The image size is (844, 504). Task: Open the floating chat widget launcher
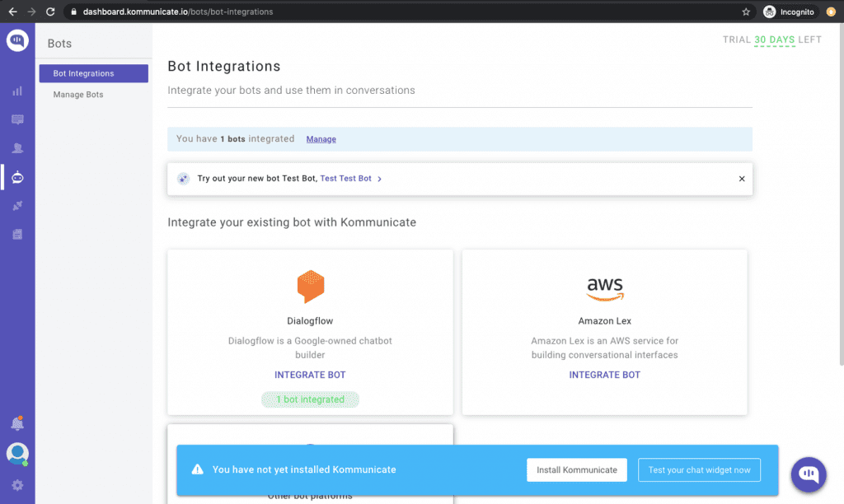click(x=809, y=474)
